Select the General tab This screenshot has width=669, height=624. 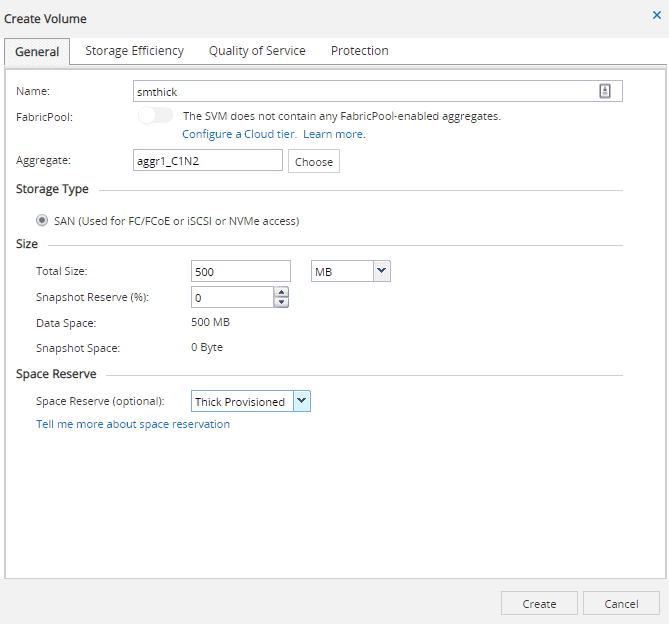37,52
